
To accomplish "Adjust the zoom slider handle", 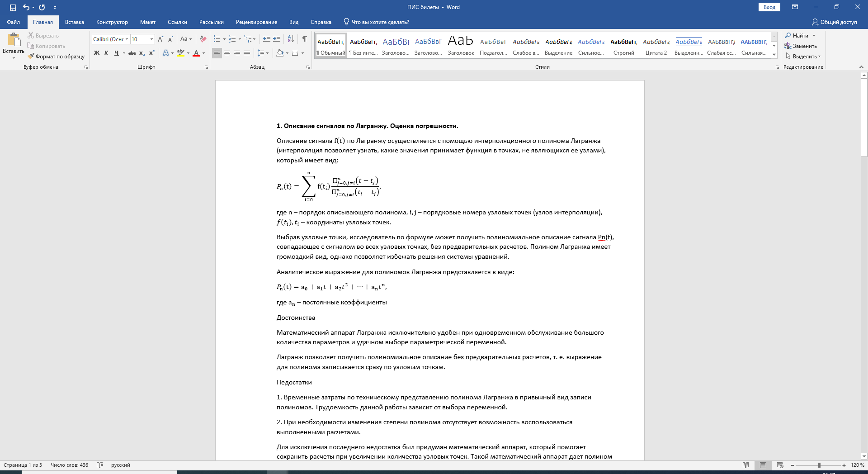I will pyautogui.click(x=819, y=465).
